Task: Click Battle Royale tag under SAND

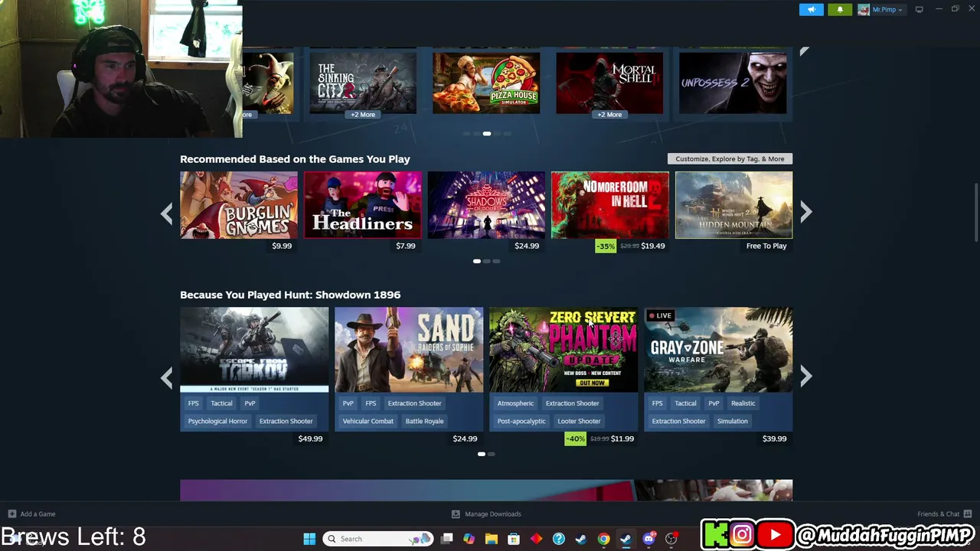Action: 424,421
